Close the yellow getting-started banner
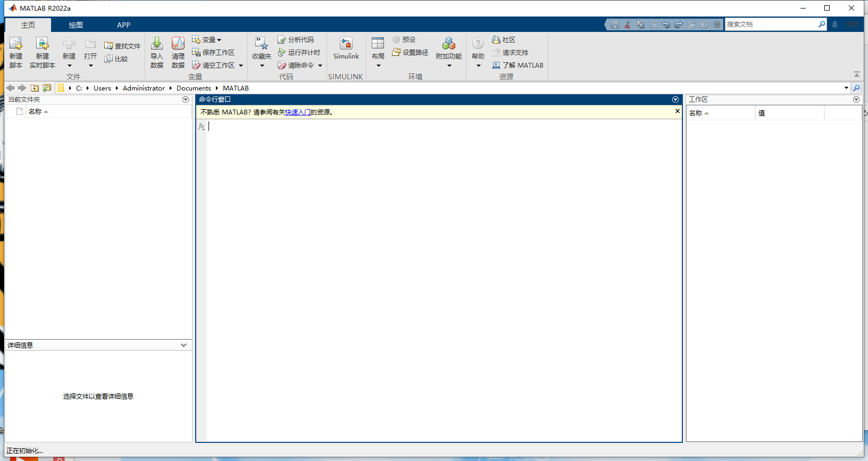Screen dimensions: 868x461 pos(678,111)
